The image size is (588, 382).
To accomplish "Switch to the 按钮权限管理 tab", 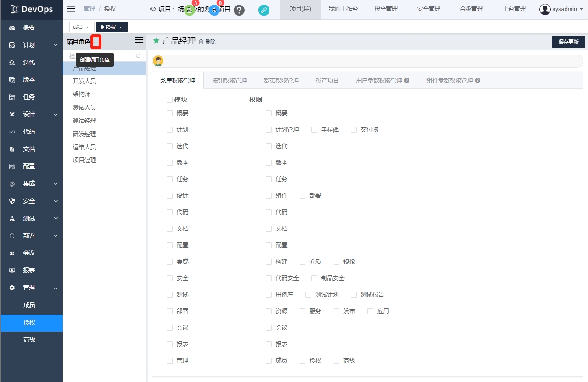I will (230, 80).
